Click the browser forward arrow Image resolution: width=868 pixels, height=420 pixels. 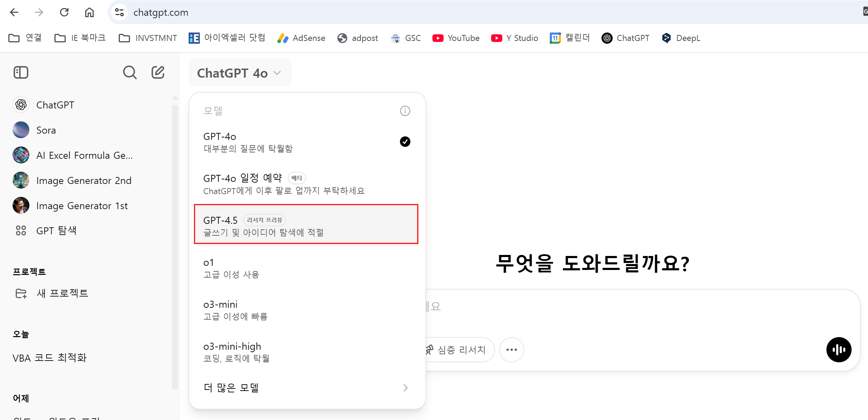pyautogui.click(x=39, y=13)
